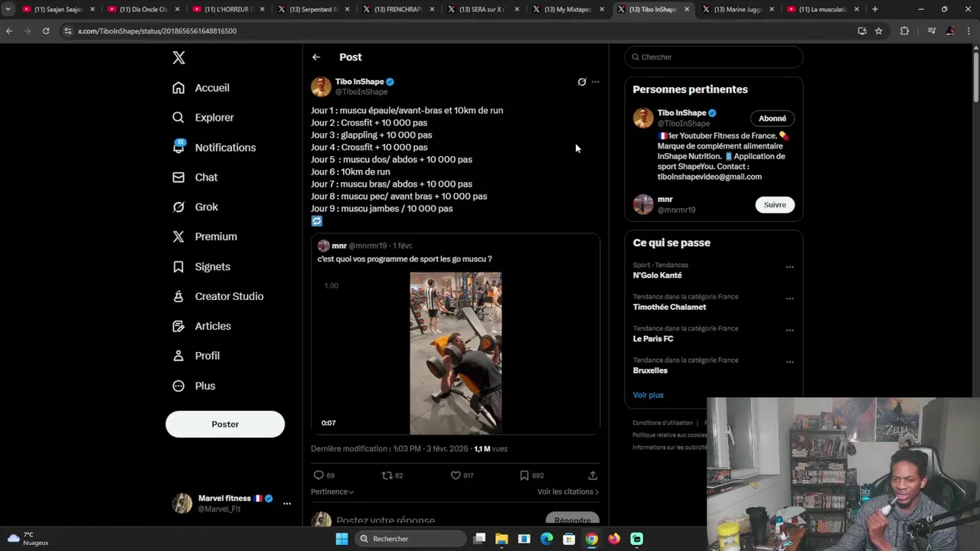Open File Explorer from taskbar
The width and height of the screenshot is (980, 551).
[501, 539]
